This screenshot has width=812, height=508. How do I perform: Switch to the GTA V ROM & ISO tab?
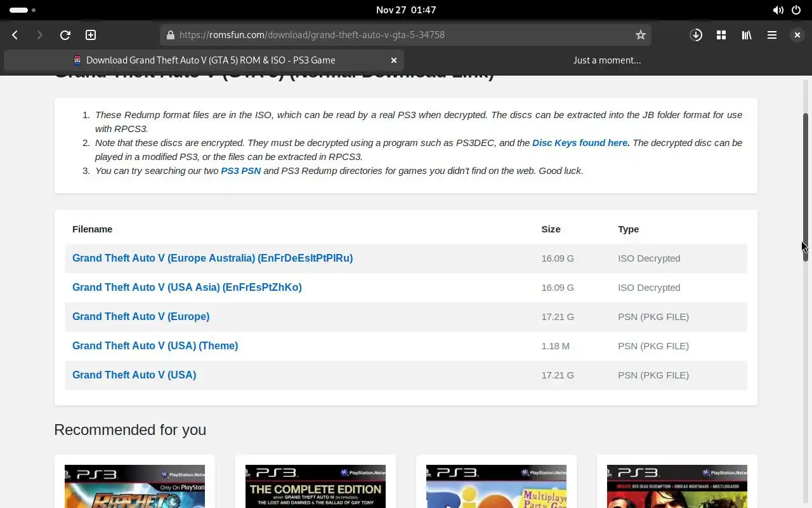click(204, 60)
